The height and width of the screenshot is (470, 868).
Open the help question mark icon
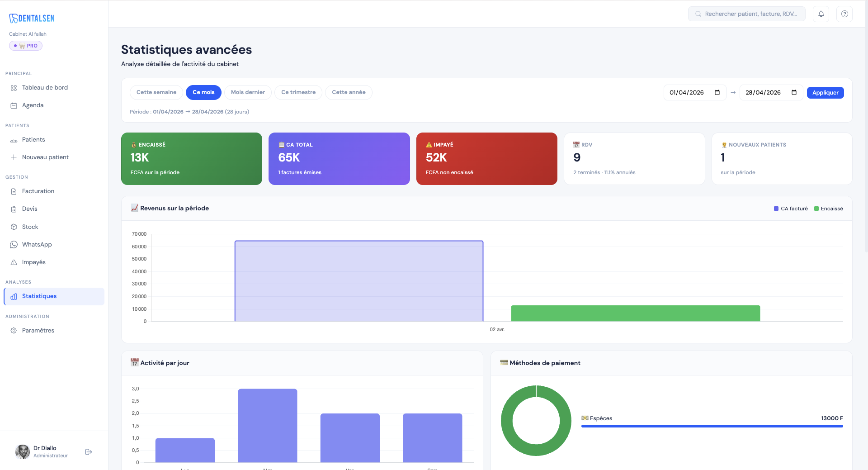point(844,14)
